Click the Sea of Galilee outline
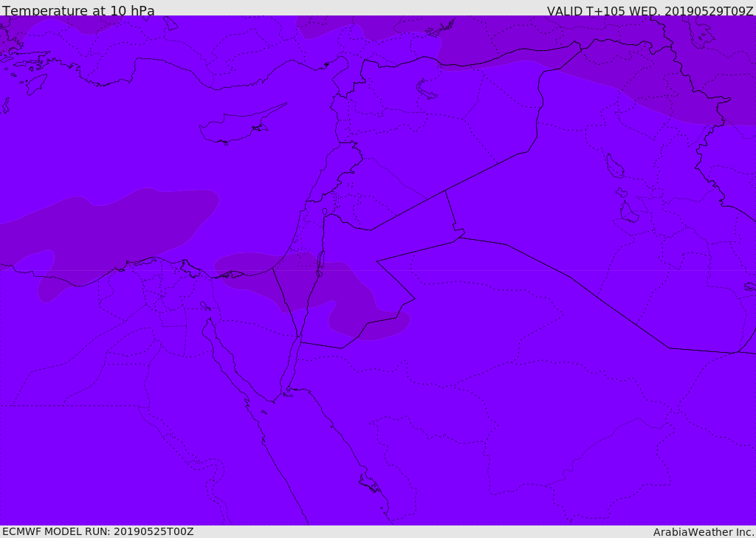 point(324,213)
